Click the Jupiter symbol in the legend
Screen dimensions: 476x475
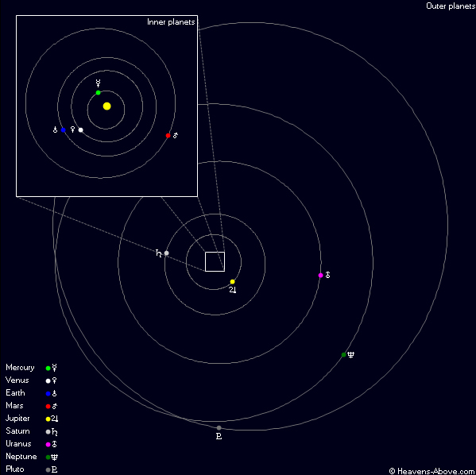(55, 419)
